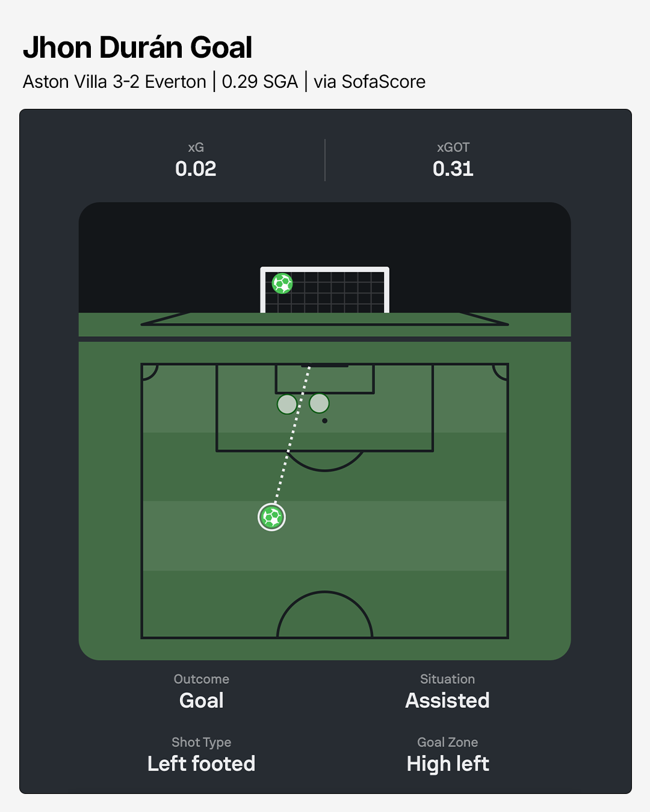Click the 'via SofaScore' text

(370, 82)
